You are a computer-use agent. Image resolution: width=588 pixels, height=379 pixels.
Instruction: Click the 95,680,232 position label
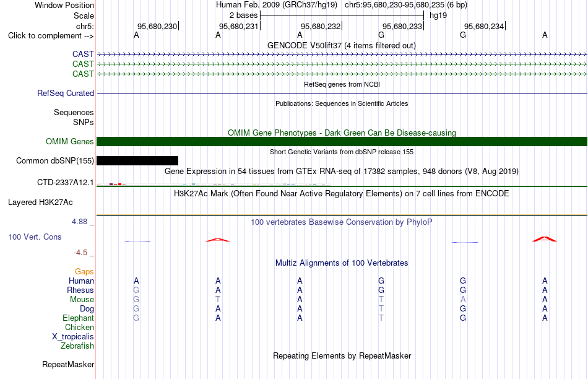click(321, 26)
